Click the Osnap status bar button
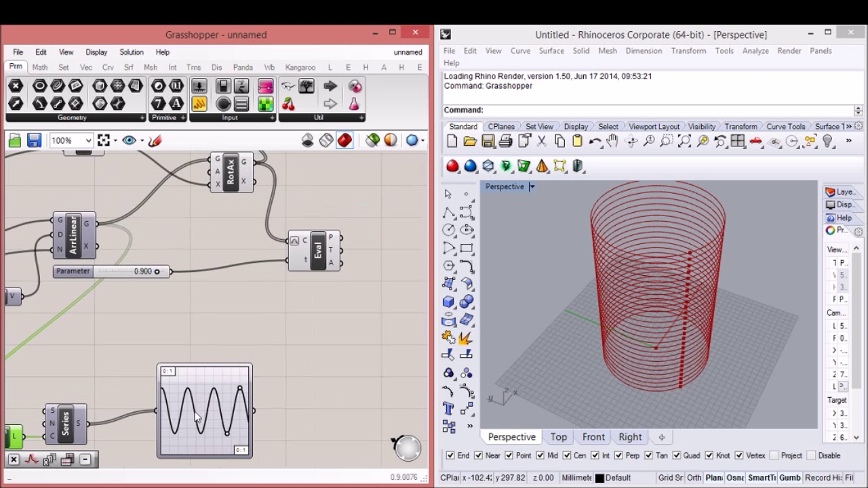Screen dimensions: 868x488 coord(735,478)
